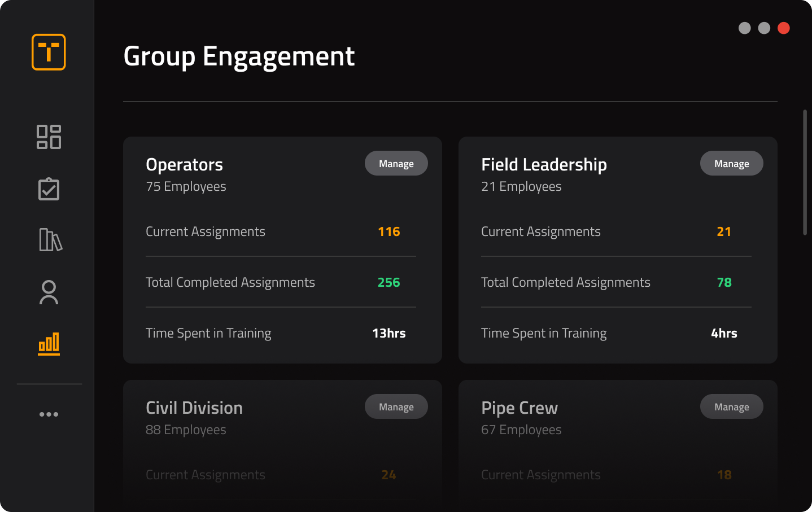The image size is (812, 512).
Task: Click Manage button on Civil Division card
Action: (x=396, y=406)
